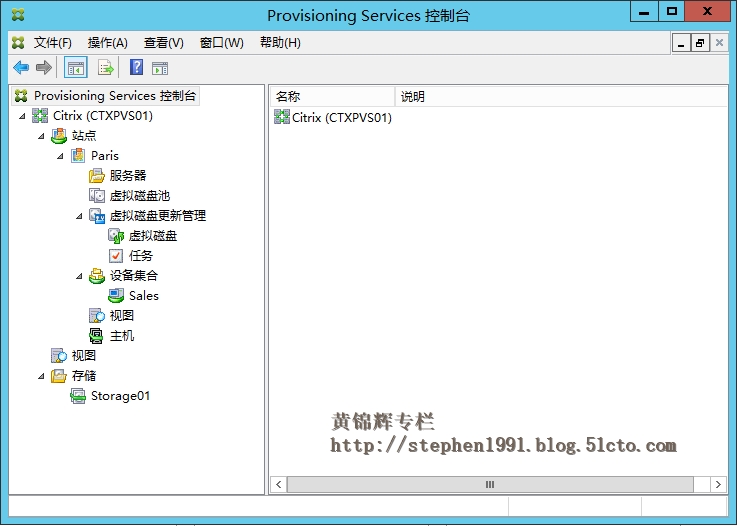This screenshot has height=526, width=737.
Task: Collapse the 虚拟磁盘更新管理 node arrow
Action: (79, 216)
